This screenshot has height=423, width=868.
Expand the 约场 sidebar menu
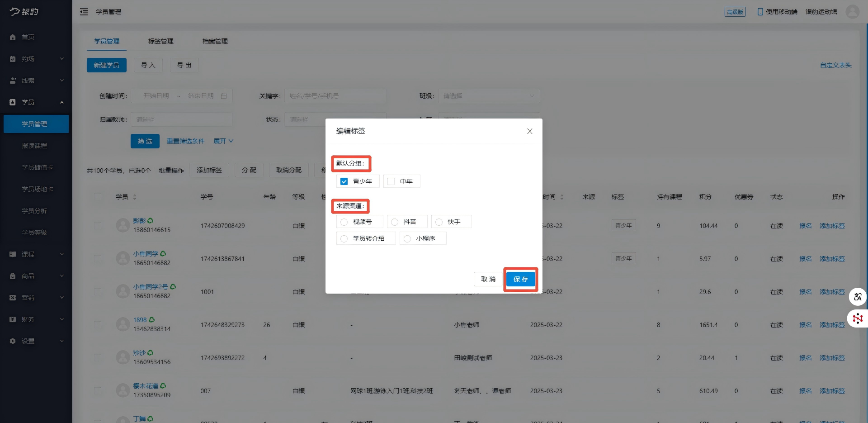[62, 59]
